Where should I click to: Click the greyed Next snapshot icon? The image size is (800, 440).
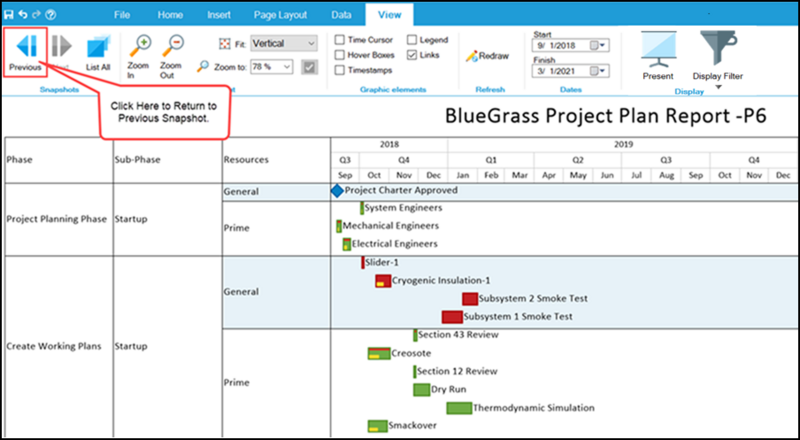pyautogui.click(x=62, y=47)
